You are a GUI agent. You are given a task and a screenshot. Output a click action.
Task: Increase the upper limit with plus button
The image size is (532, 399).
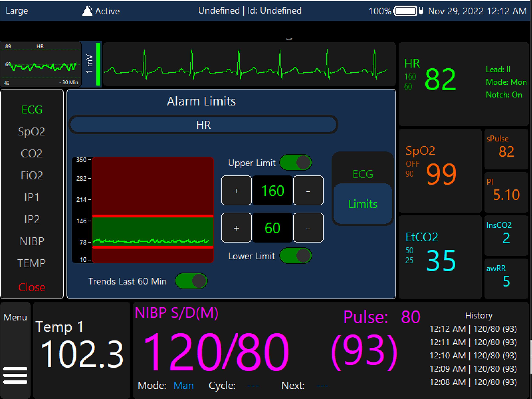click(236, 191)
